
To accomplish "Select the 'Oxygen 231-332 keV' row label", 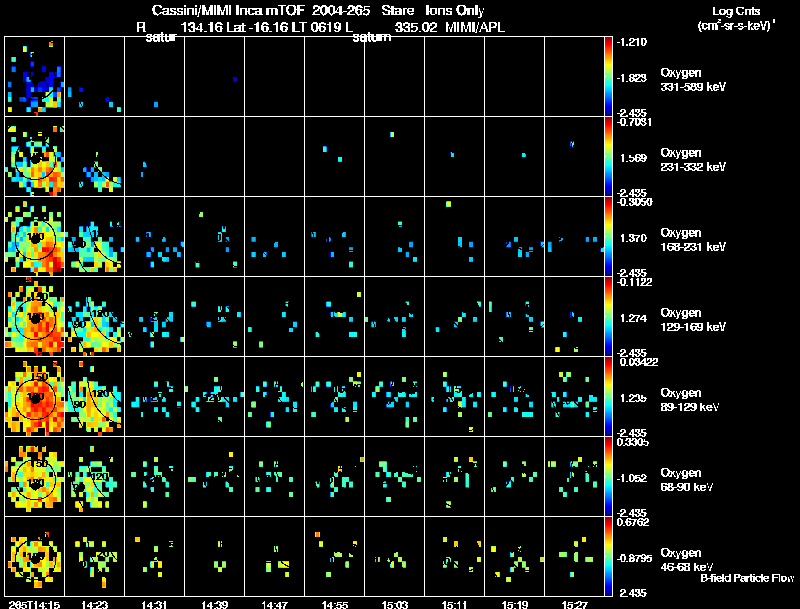I will tap(693, 160).
